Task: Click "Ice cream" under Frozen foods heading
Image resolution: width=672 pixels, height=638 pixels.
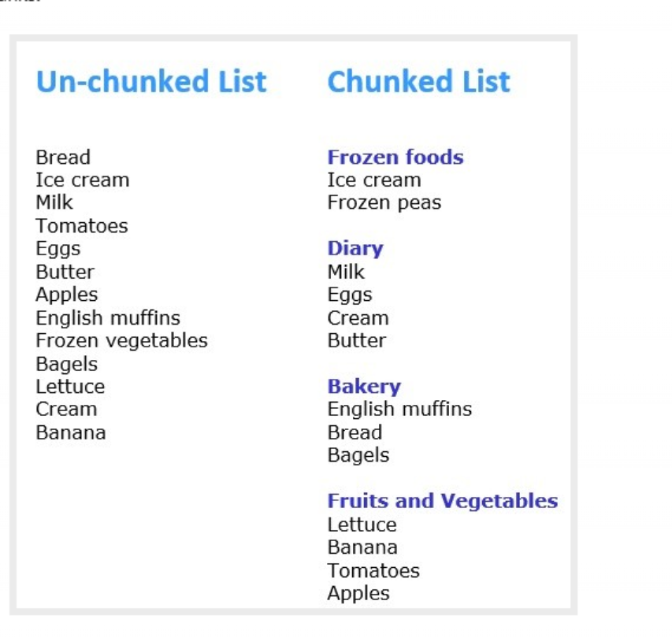Action: click(374, 180)
